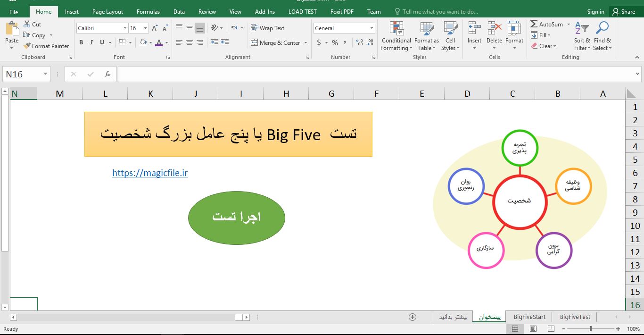Click the اجرا تست green oval button
This screenshot has width=644, height=335.
[x=237, y=217]
